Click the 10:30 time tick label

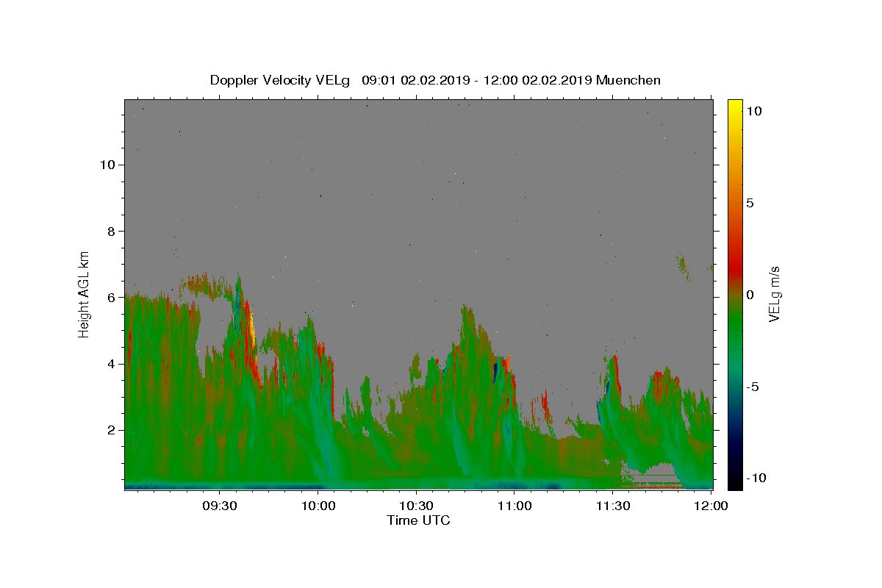coord(417,506)
